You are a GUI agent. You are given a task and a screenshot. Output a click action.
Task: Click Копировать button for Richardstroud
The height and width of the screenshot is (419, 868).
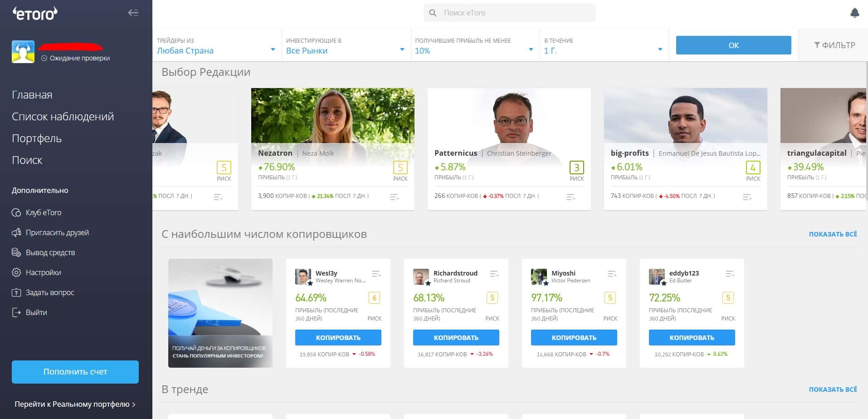[x=456, y=338]
